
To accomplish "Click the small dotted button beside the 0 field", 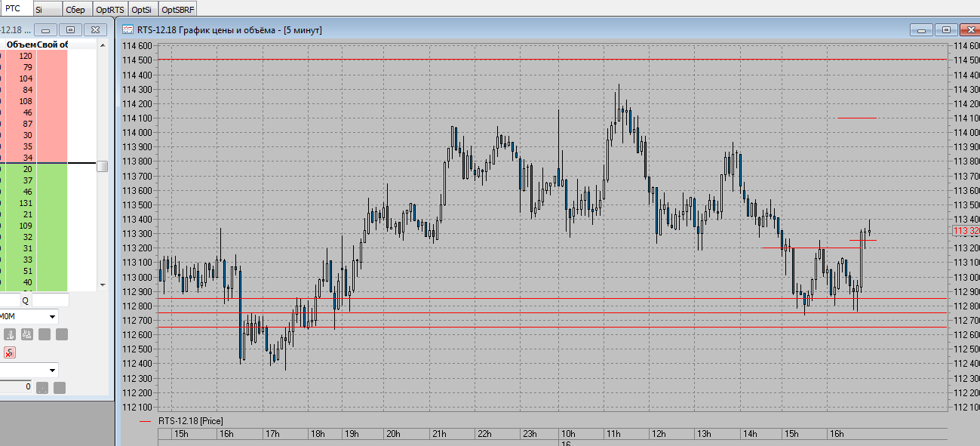I will [x=42, y=388].
